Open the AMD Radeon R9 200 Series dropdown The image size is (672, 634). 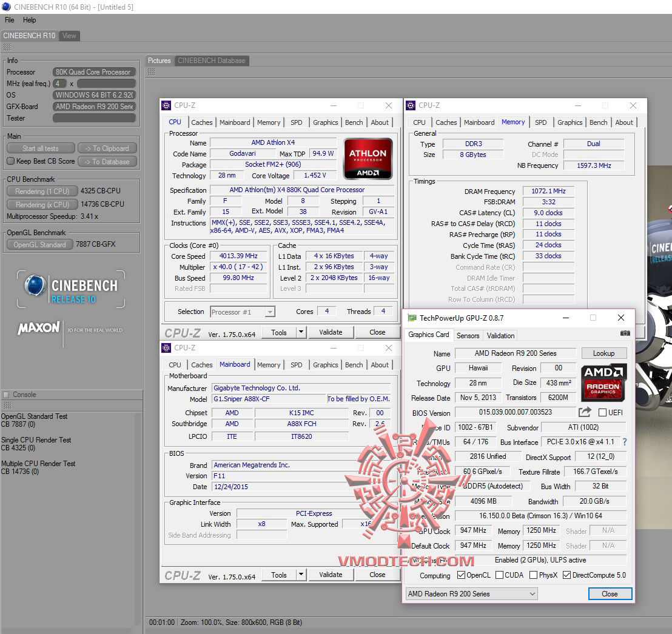click(x=471, y=594)
